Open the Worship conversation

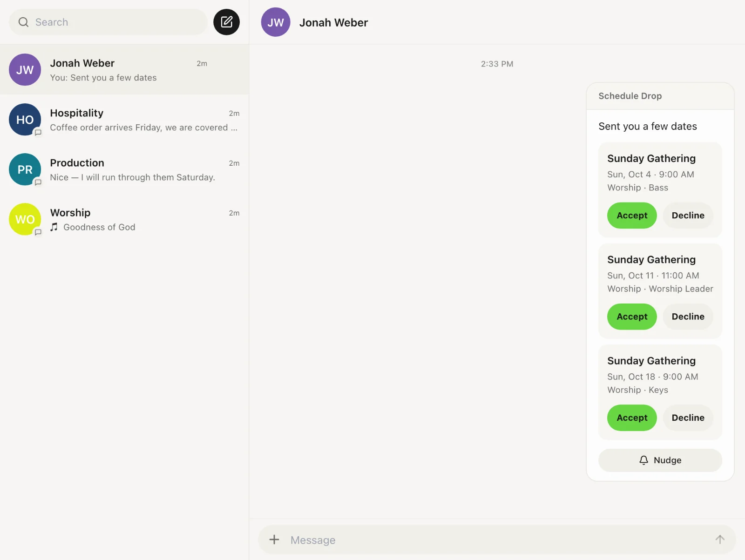[124, 219]
